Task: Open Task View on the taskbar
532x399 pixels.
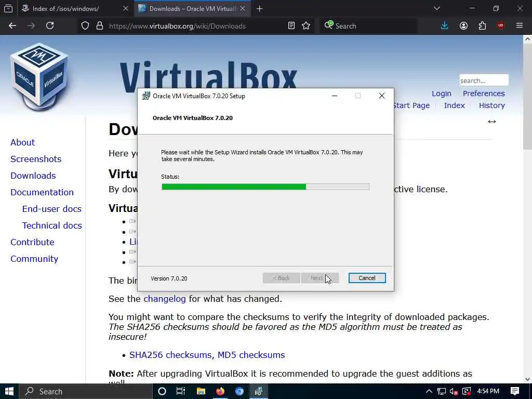Action: tap(181, 391)
